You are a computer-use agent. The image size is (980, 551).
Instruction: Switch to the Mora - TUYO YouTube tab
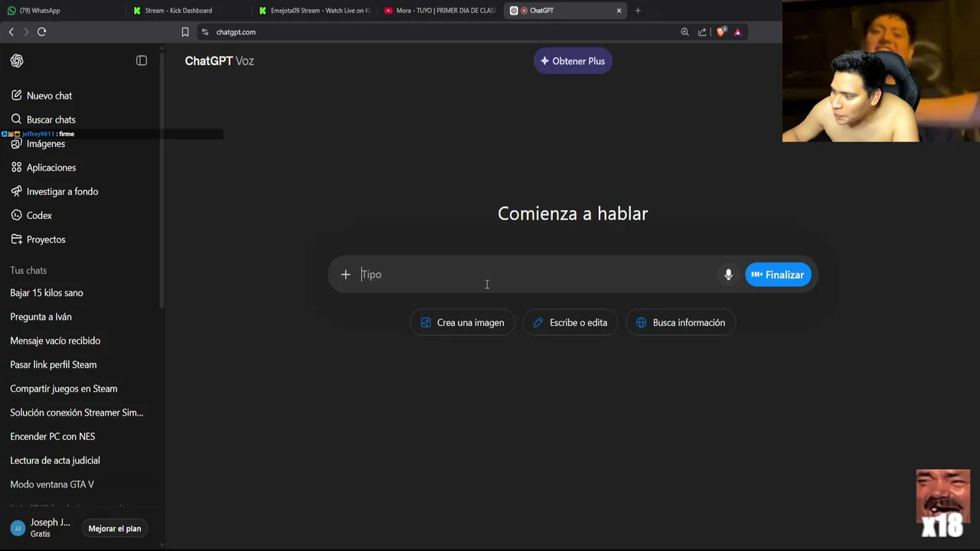[x=439, y=11]
